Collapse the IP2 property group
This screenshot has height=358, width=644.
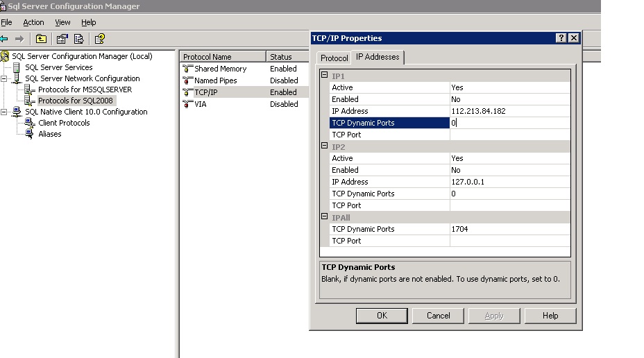pos(325,145)
